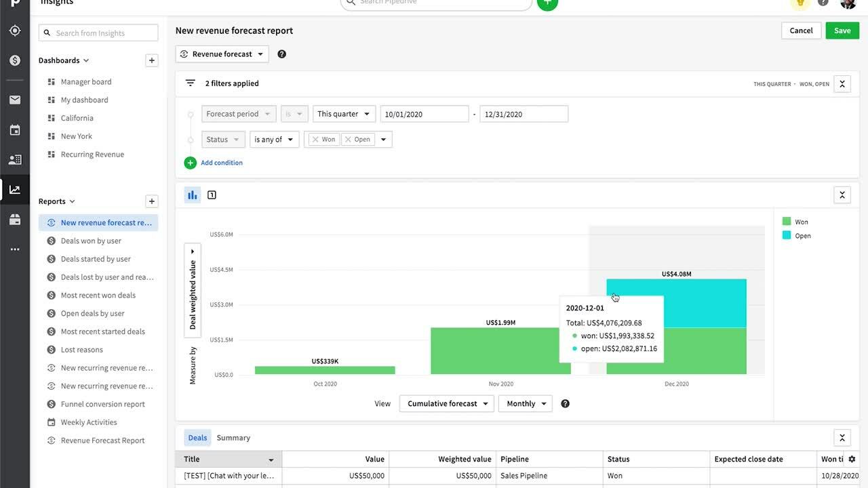Click the help icon beside Revenue forecast
868x488 pixels.
(x=282, y=54)
